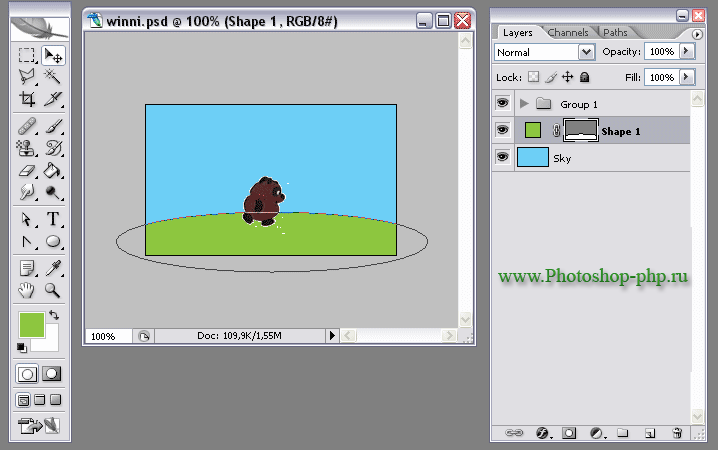Image resolution: width=718 pixels, height=450 pixels.
Task: Click the Sky layer thumbnail
Action: [533, 157]
